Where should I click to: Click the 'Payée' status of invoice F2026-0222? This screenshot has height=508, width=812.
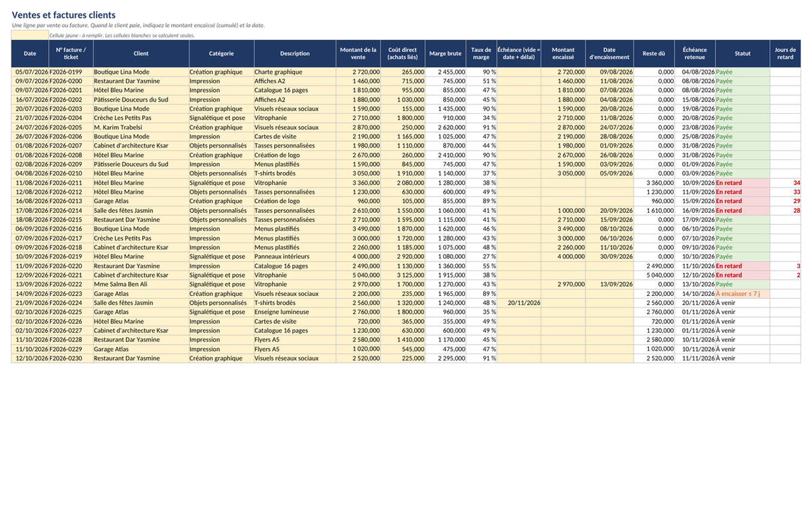[x=742, y=284]
